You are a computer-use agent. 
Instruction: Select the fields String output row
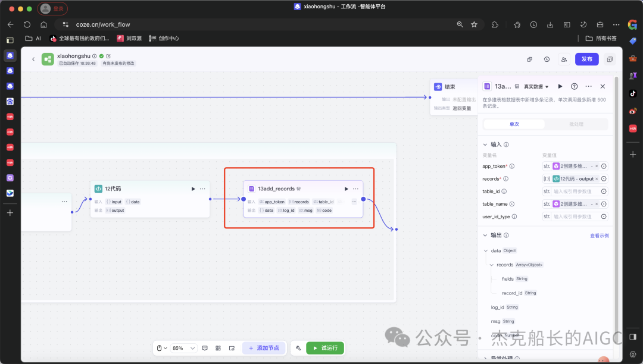[514, 279]
